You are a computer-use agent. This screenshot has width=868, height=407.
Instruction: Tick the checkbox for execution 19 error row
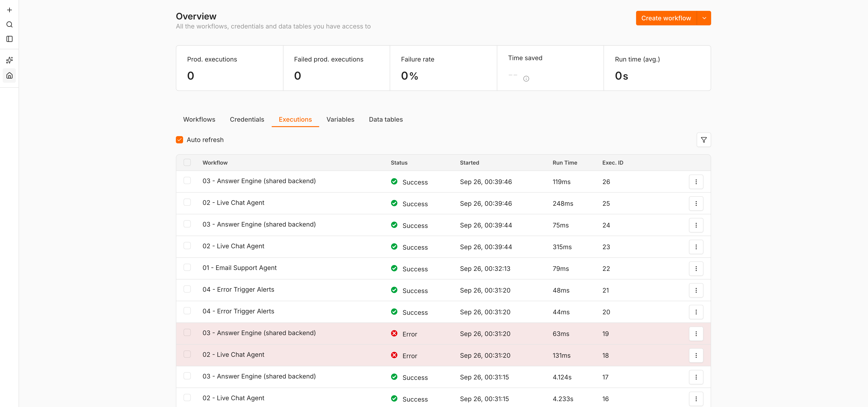(187, 333)
